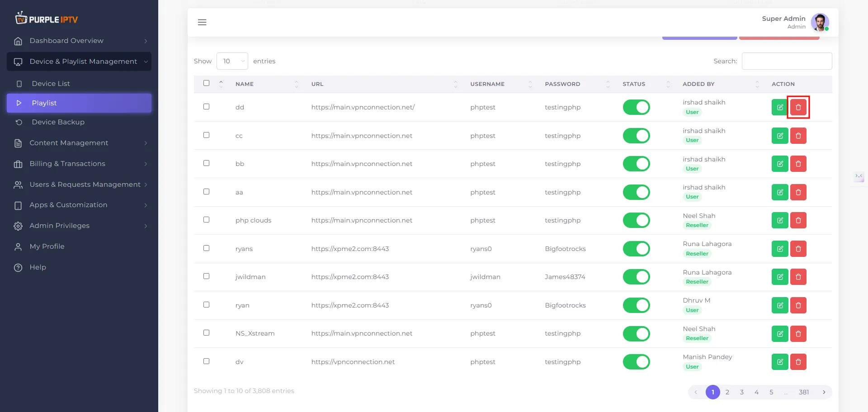This screenshot has height=412, width=868.
Task: Disable status switch for php clouds
Action: pos(636,220)
